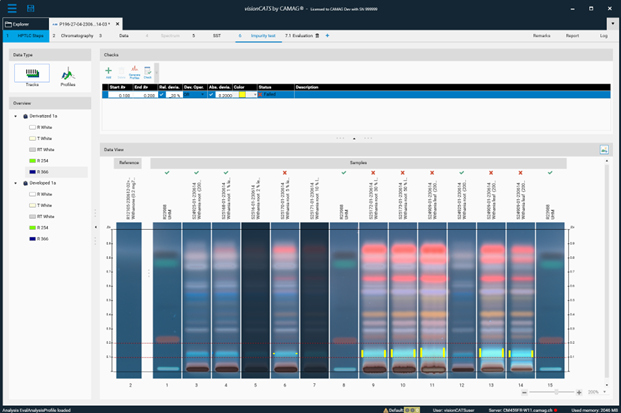This screenshot has height=413, width=621.
Task: Switch to the Chromatography tab
Action: (77, 35)
